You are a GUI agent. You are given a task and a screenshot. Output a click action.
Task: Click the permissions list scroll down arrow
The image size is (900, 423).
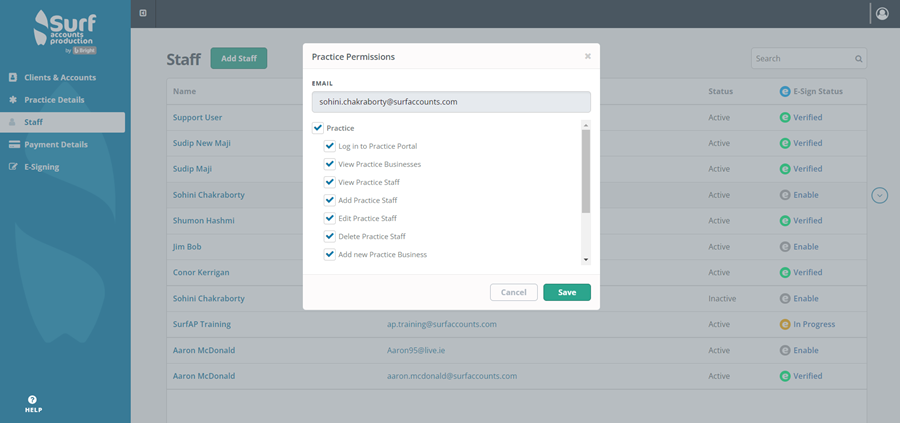(586, 260)
